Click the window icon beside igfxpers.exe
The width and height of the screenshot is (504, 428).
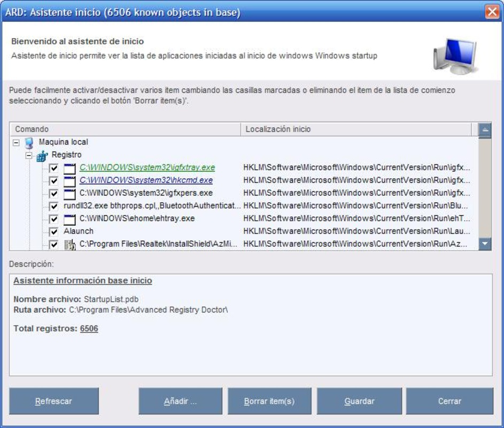[x=69, y=194]
